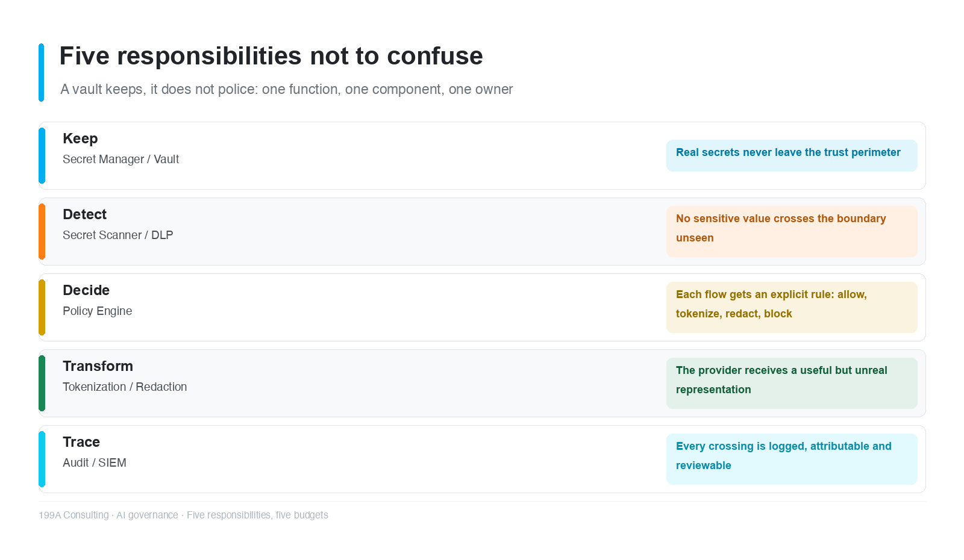This screenshot has height=560, width=964.
Task: Select the Decide heading
Action: click(86, 290)
